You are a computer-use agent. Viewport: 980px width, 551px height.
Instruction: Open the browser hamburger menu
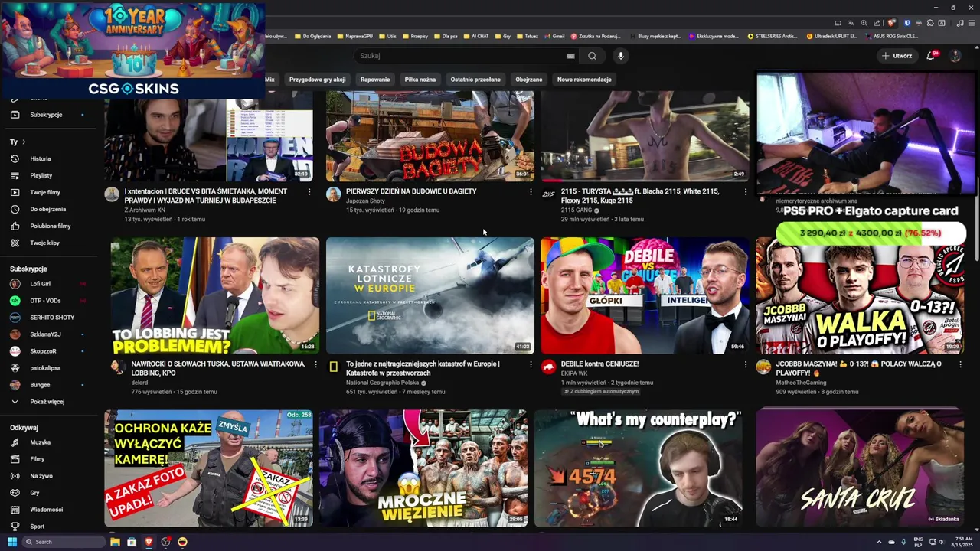click(x=972, y=23)
